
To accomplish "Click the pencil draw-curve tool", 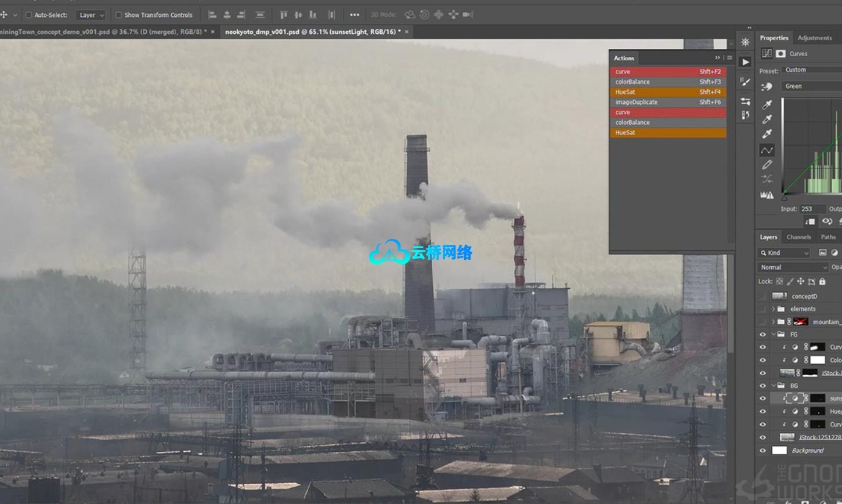I will (767, 165).
